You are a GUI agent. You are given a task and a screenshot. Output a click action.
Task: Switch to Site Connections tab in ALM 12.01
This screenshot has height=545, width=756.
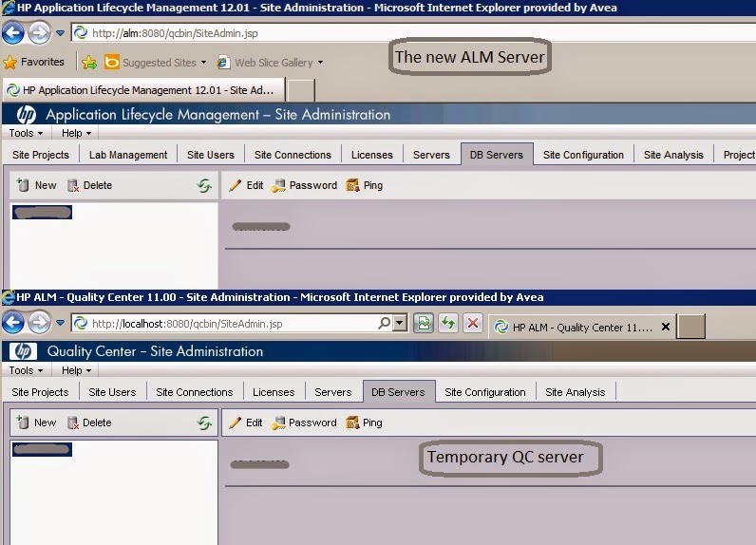[x=293, y=155]
